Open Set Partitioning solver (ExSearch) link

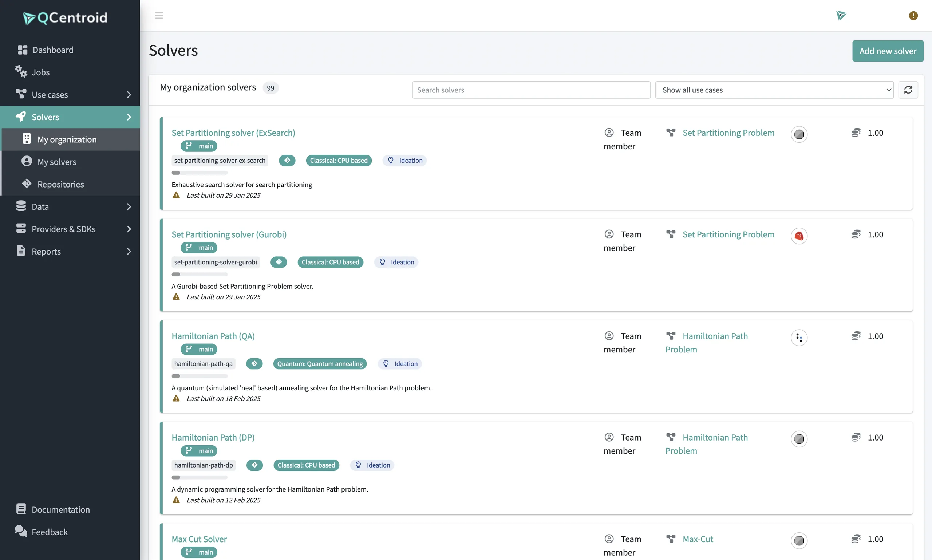point(233,133)
